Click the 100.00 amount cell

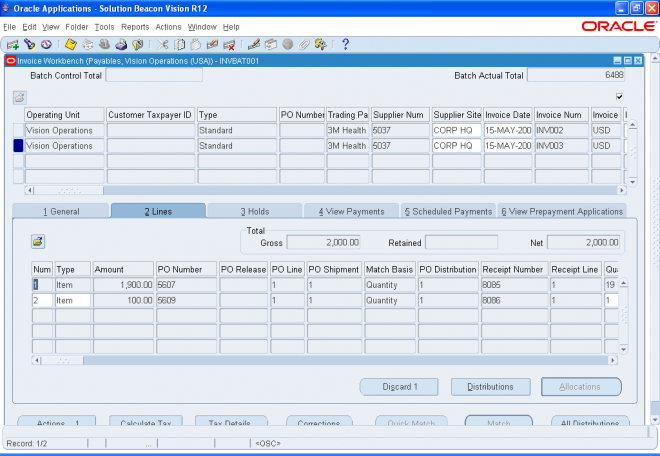point(123,300)
